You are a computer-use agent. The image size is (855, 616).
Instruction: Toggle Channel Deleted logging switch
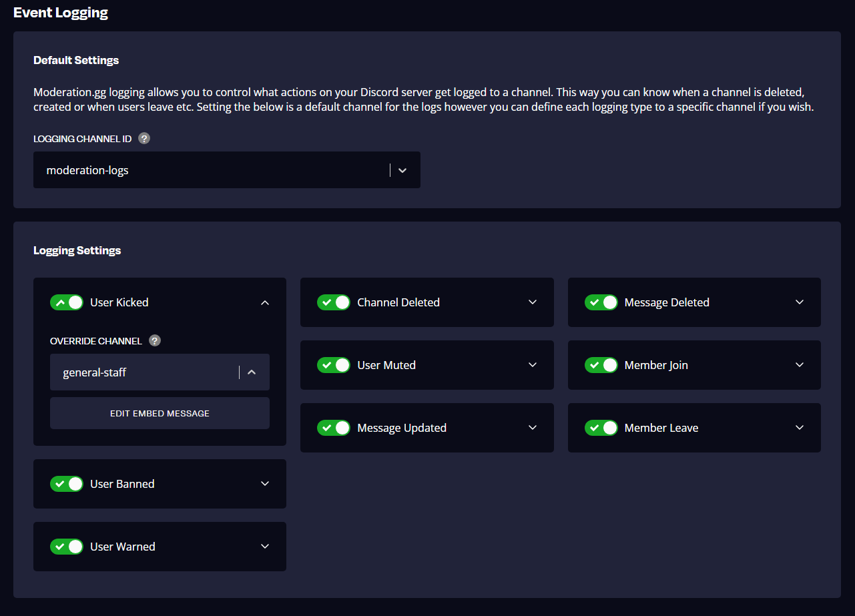(x=334, y=302)
